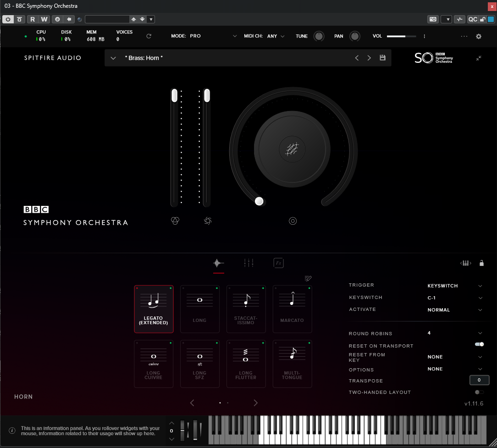The image size is (497, 448).
Task: Open the Round Robins dropdown
Action: pos(480,333)
